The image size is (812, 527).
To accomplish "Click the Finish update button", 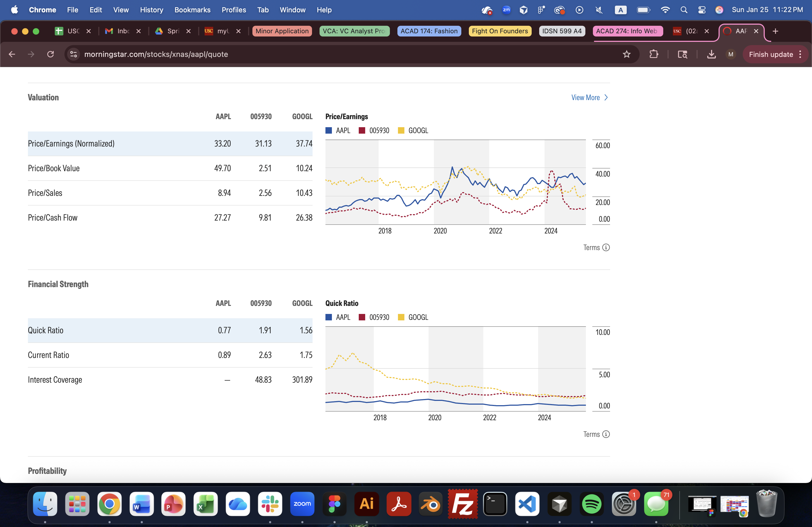I will coord(771,54).
